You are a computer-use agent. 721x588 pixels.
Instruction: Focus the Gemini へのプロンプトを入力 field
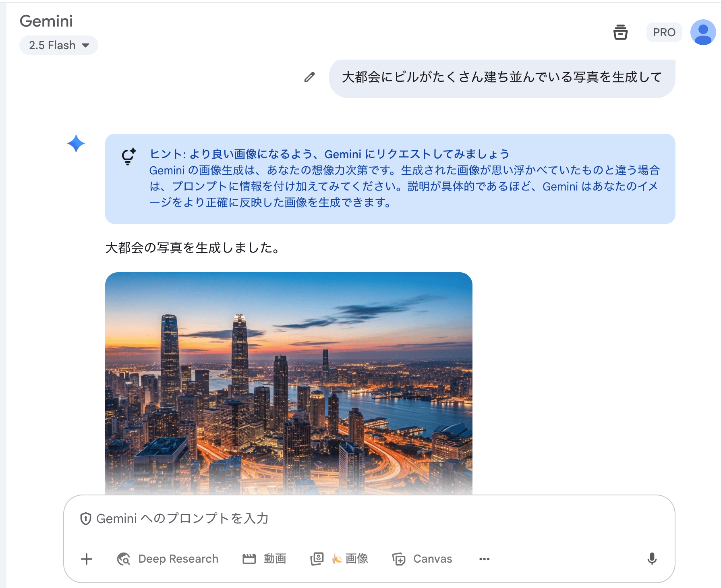(x=363, y=518)
